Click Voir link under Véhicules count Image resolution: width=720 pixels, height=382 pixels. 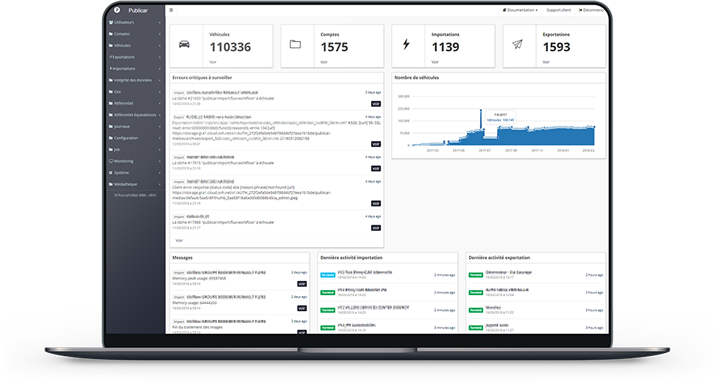pos(213,62)
